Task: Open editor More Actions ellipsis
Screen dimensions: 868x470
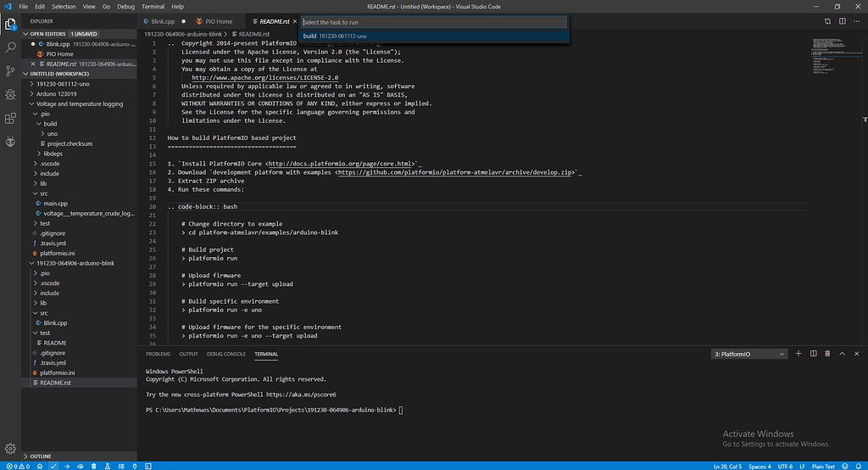Action: click(x=856, y=21)
